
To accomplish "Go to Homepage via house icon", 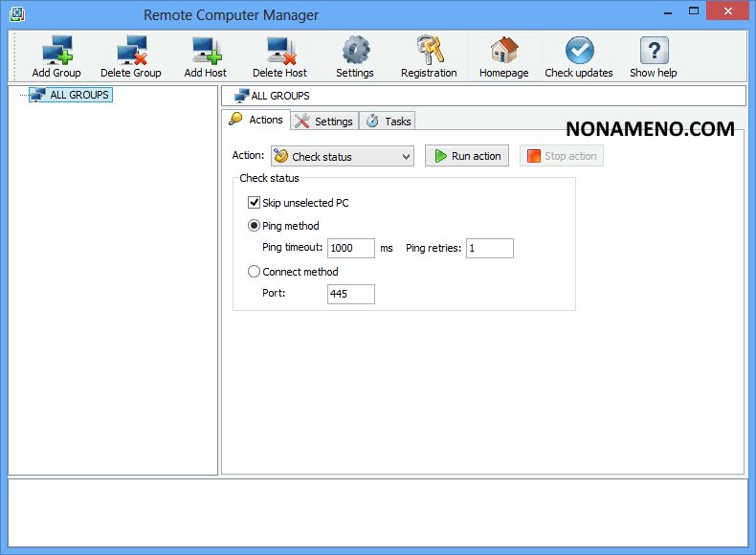I will (x=503, y=51).
